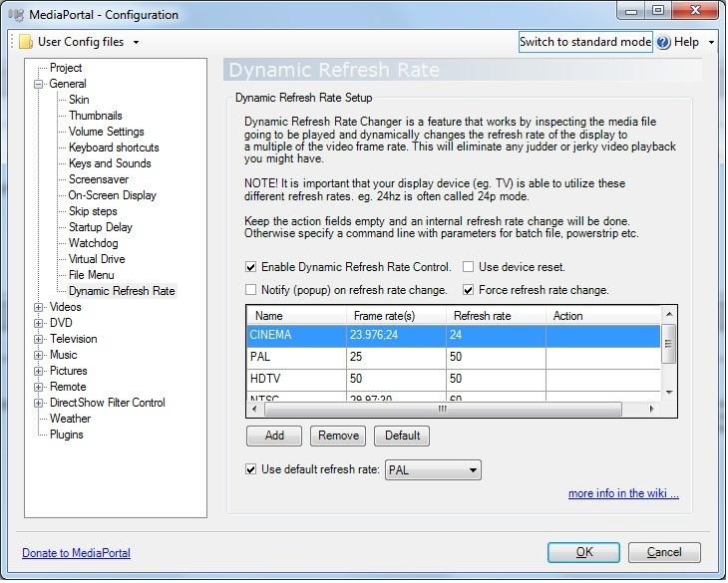Open Keys and Sounds settings
The width and height of the screenshot is (728, 583).
coord(110,163)
